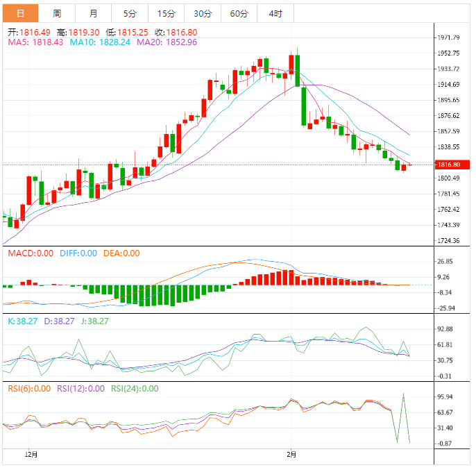Click the 26.85 MACD axis label
Image resolution: width=476 pixels, height=470 pixels.
pos(445,262)
